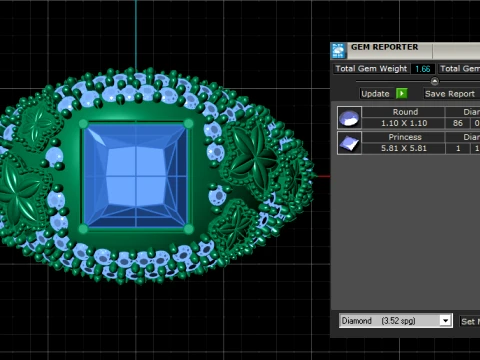Select the Round gem shape thumbnail

point(349,118)
